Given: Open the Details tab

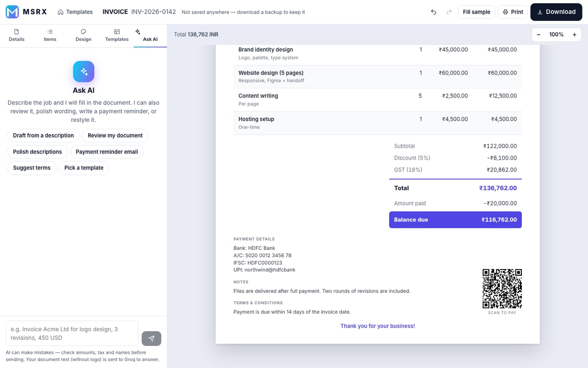Looking at the screenshot, I should tap(17, 35).
